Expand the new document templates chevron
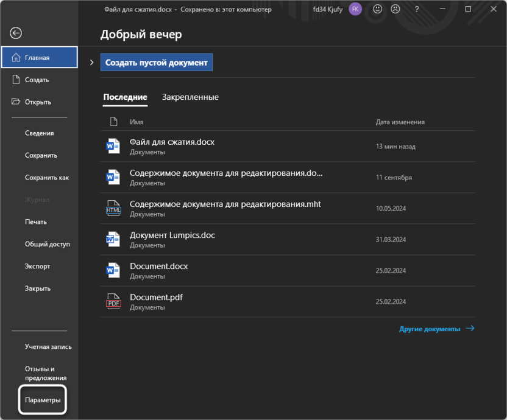The width and height of the screenshot is (507, 420). click(x=91, y=63)
